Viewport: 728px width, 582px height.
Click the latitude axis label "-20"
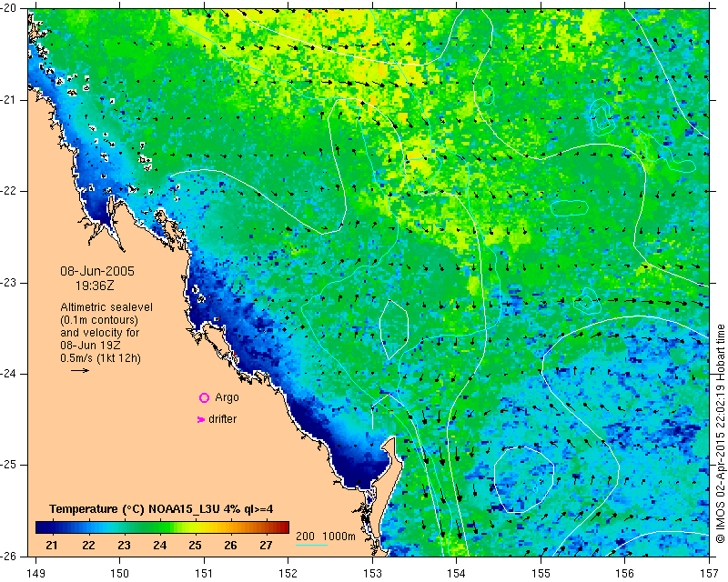pyautogui.click(x=8, y=9)
